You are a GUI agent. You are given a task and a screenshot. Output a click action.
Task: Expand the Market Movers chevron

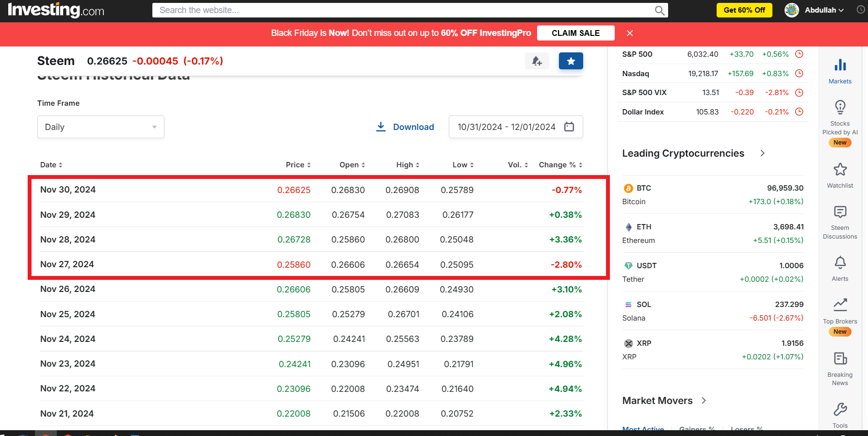coord(704,401)
